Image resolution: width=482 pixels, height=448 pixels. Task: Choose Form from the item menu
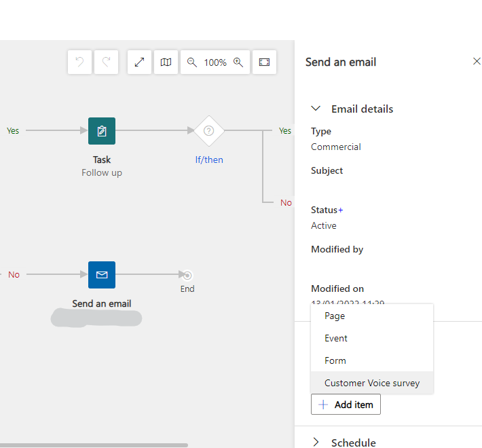click(372, 360)
